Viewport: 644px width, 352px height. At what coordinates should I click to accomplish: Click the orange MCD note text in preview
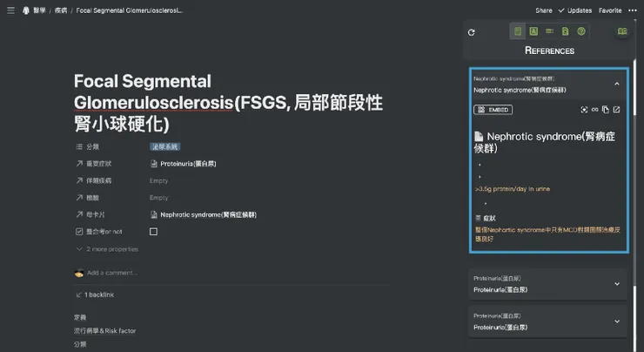pyautogui.click(x=547, y=234)
